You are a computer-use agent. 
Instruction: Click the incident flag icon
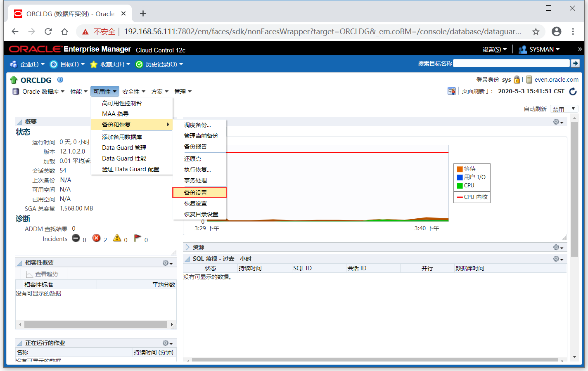(138, 238)
